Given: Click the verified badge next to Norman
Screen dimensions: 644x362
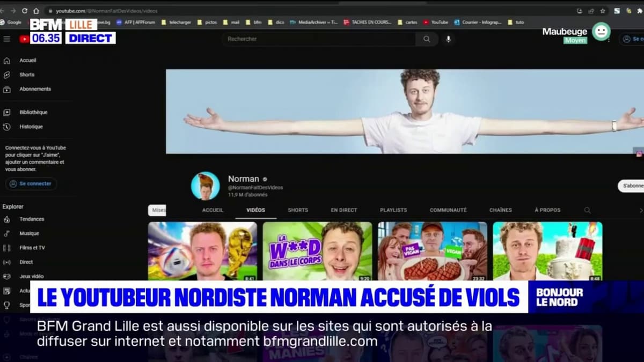Looking at the screenshot, I should (x=265, y=179).
